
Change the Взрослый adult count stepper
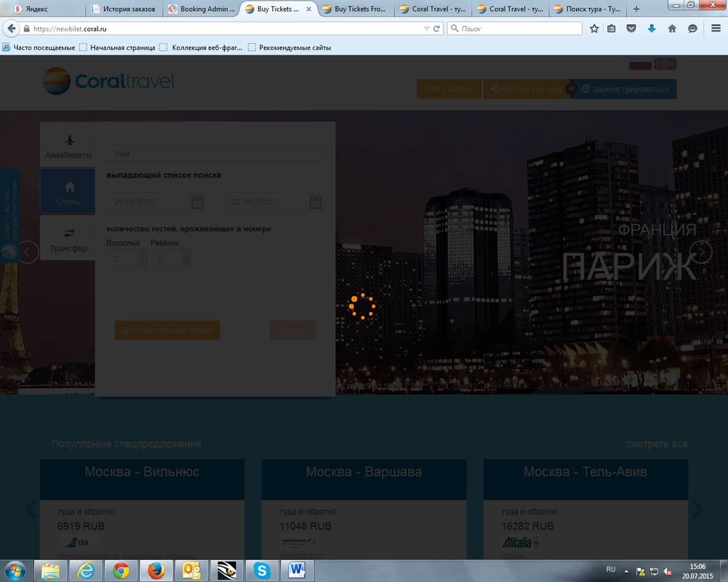pyautogui.click(x=142, y=259)
